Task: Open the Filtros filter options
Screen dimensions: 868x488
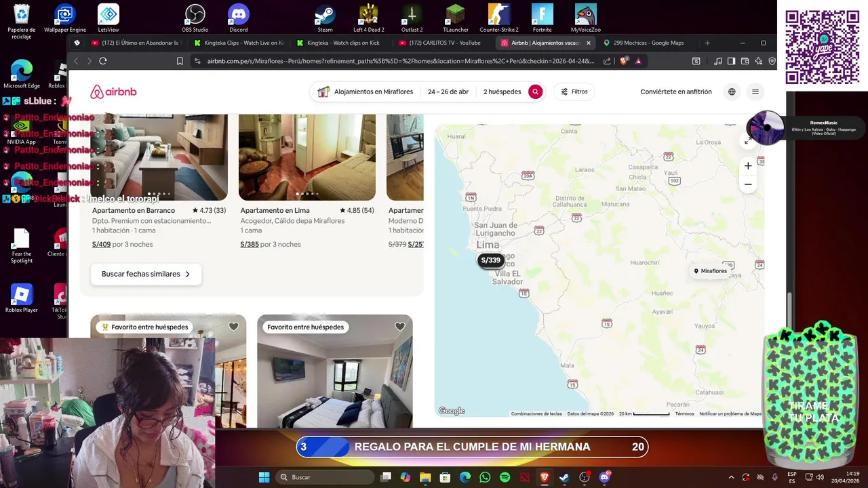Action: click(574, 91)
